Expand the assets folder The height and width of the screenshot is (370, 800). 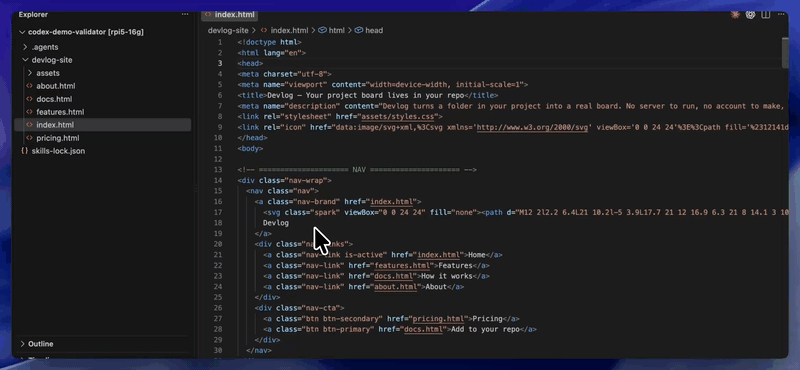[x=30, y=73]
